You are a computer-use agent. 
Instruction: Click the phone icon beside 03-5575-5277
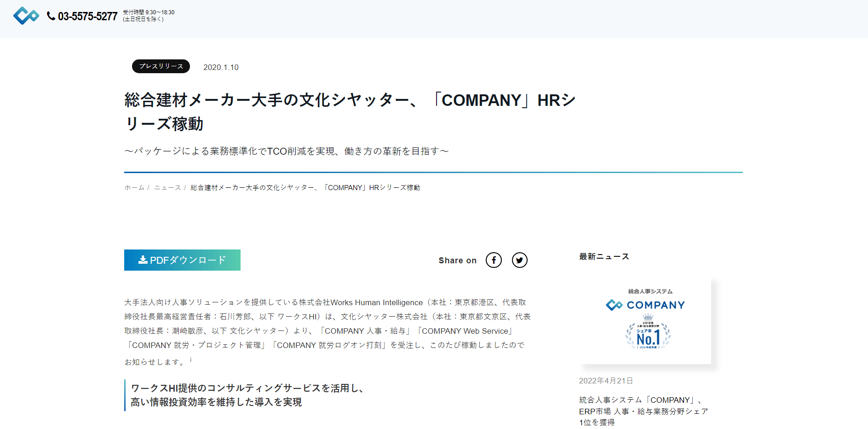(51, 16)
